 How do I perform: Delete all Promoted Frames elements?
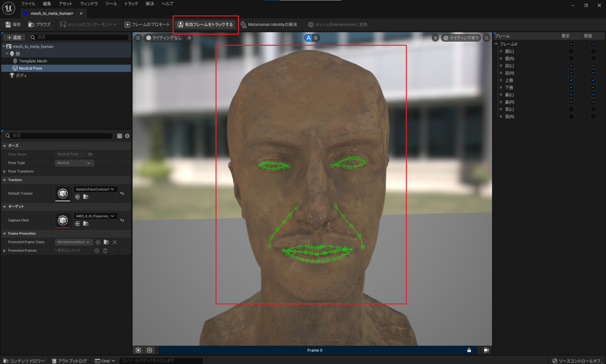pos(105,251)
